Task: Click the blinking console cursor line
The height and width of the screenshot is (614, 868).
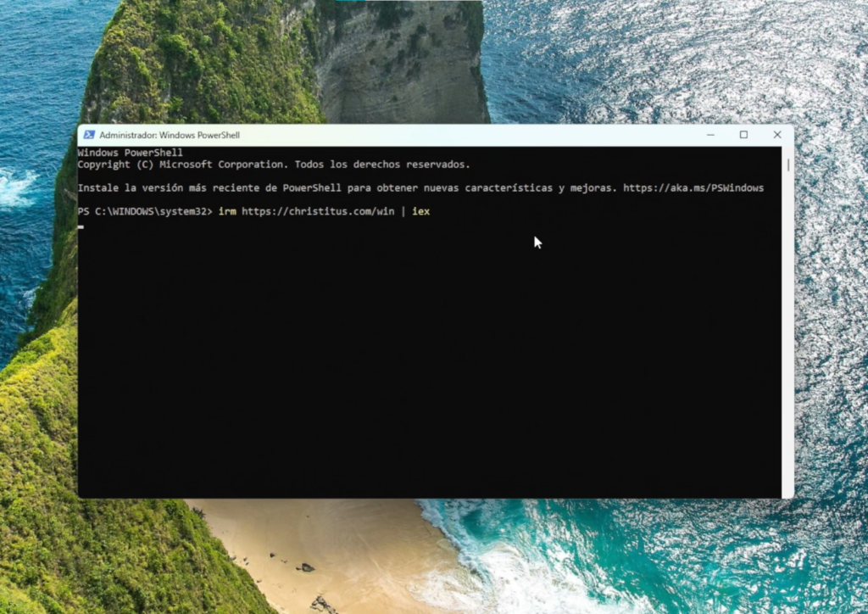Action: click(81, 226)
